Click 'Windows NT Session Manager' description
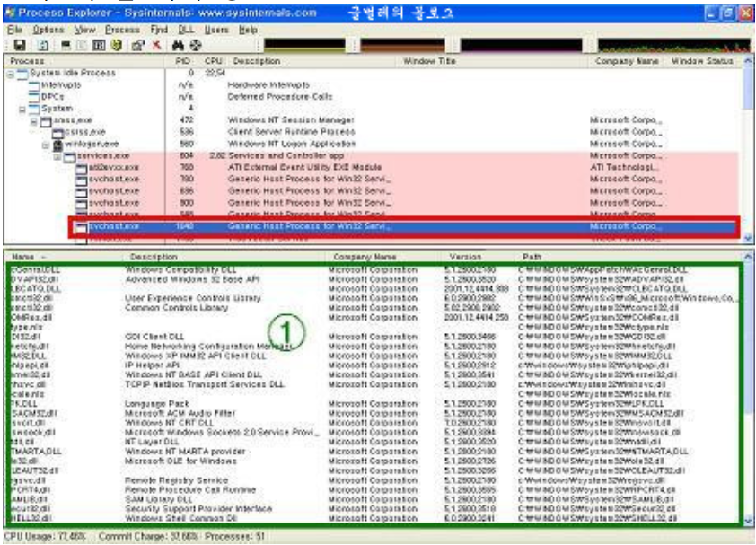This screenshot has height=545, width=756. coord(291,120)
